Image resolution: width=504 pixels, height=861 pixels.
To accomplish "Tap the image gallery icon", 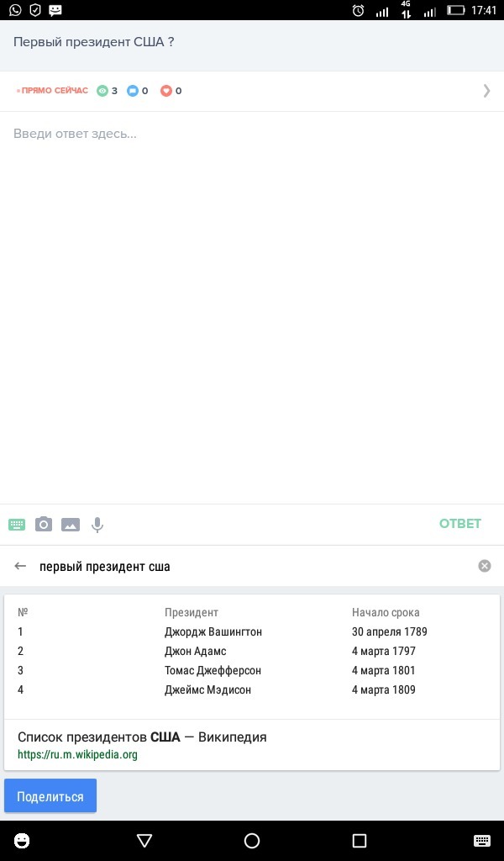I will (71, 525).
